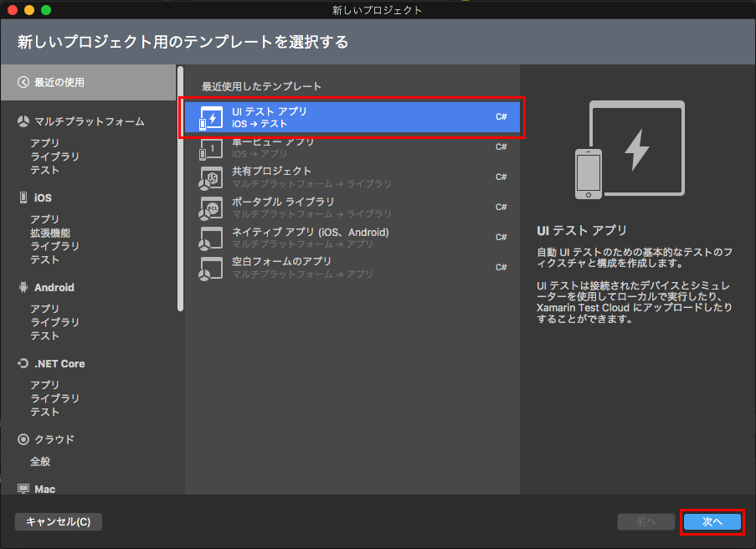
Task: Click the sidebar vertical scrollbar
Action: click(180, 189)
